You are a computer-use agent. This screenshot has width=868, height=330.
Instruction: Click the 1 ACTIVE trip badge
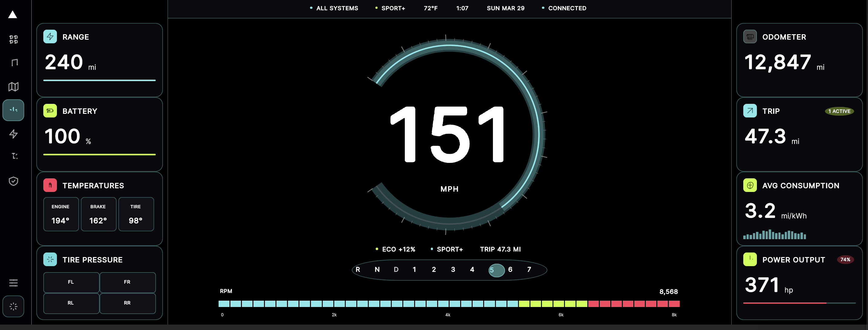tap(839, 111)
